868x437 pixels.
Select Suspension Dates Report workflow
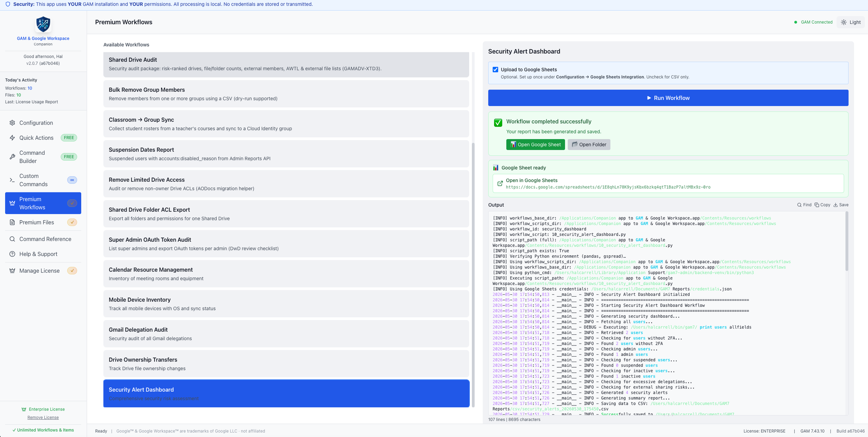point(286,154)
